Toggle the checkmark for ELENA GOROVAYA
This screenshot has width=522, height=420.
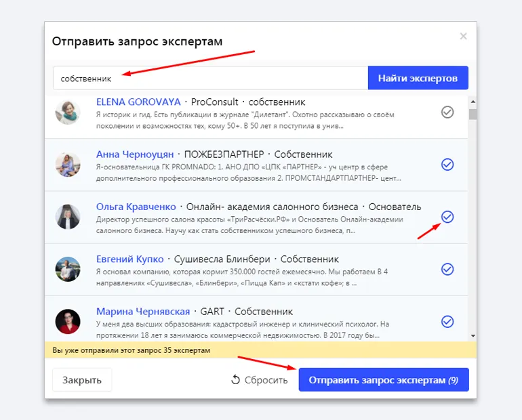tap(447, 112)
